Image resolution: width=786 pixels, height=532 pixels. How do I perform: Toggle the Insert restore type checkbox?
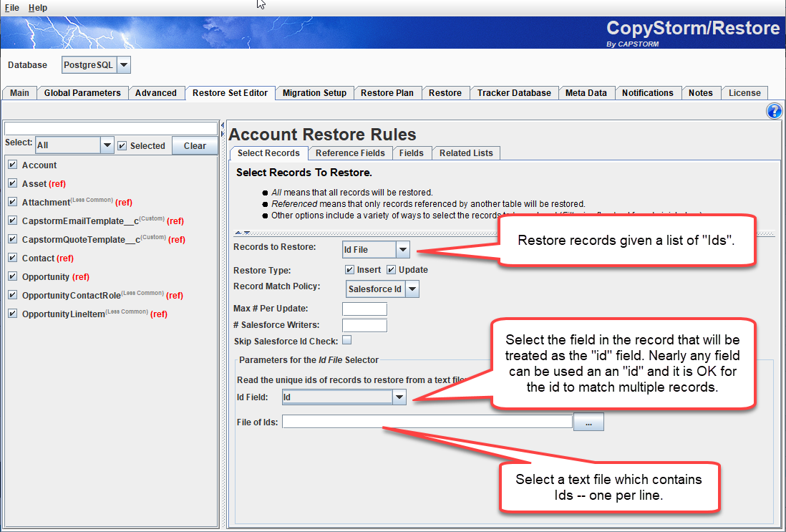349,270
